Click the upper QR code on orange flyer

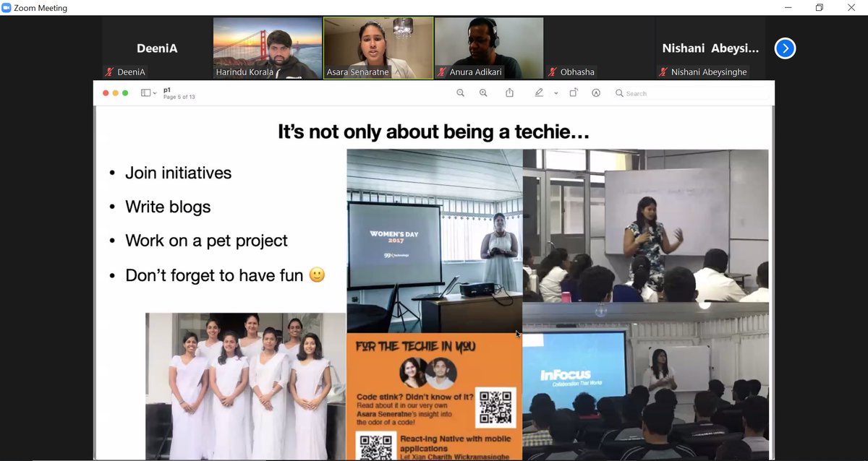tap(495, 408)
